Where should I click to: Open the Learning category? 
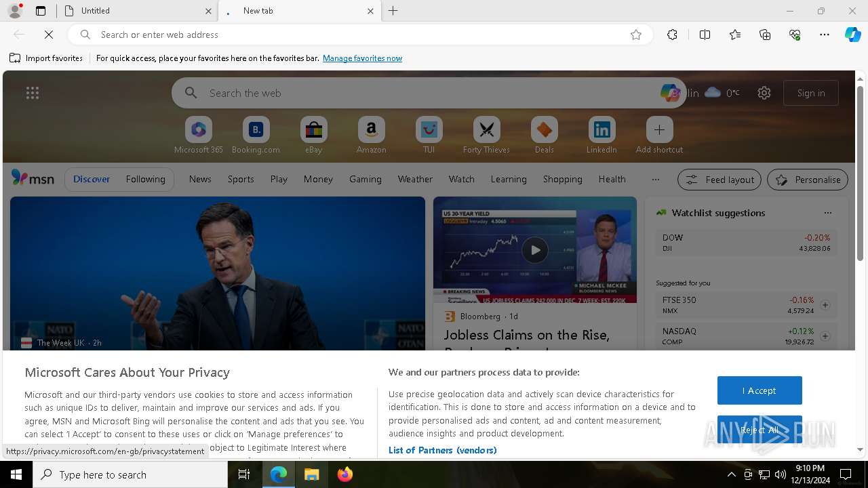(x=509, y=179)
